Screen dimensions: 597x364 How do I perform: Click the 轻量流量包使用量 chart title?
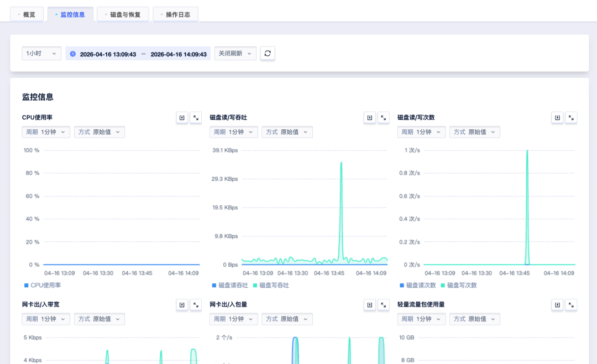click(x=421, y=305)
